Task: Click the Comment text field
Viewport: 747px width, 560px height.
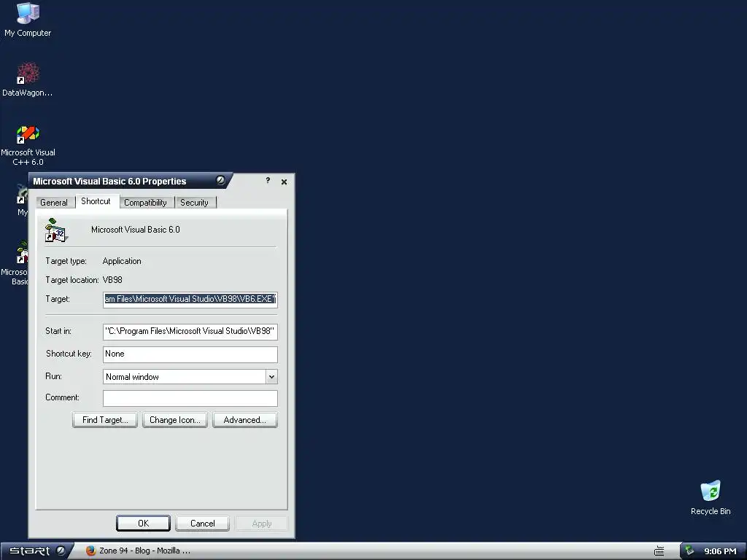Action: click(190, 398)
